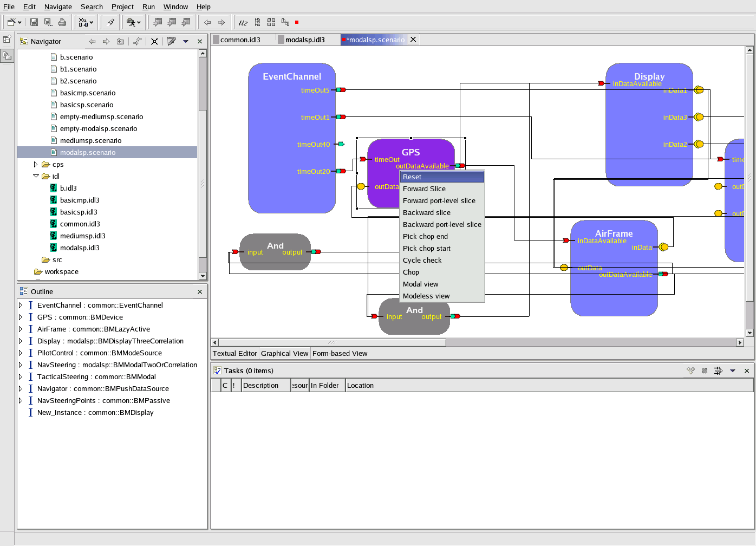Open the Navigator view menu dropdown arrow
The height and width of the screenshot is (546, 756).
186,41
